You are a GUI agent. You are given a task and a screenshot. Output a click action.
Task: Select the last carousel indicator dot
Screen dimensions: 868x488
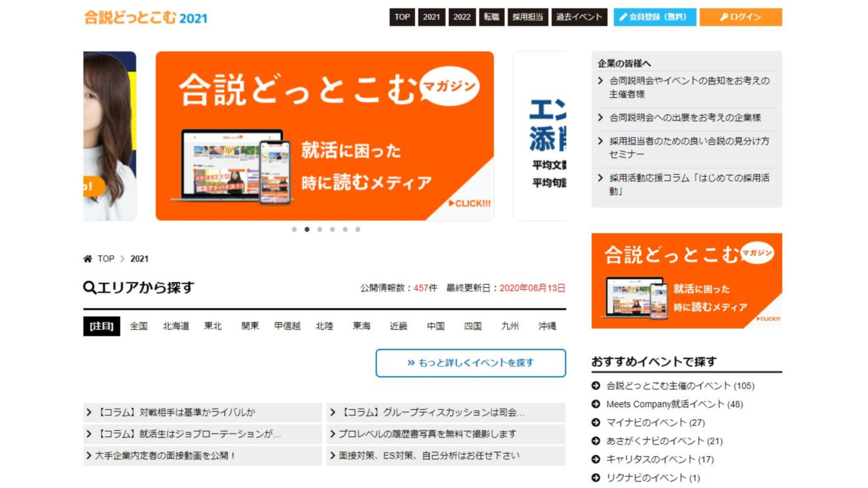point(358,230)
